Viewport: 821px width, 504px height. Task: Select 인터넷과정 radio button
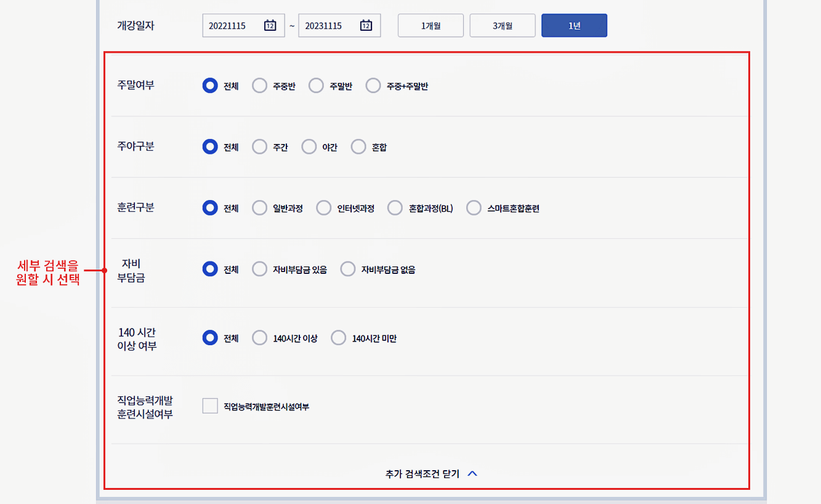(324, 208)
